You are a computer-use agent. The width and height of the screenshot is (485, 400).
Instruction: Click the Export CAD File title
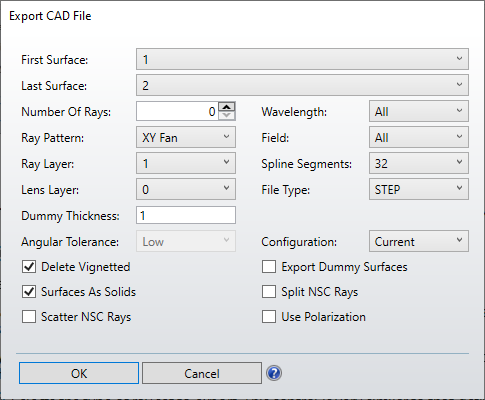pos(50,16)
